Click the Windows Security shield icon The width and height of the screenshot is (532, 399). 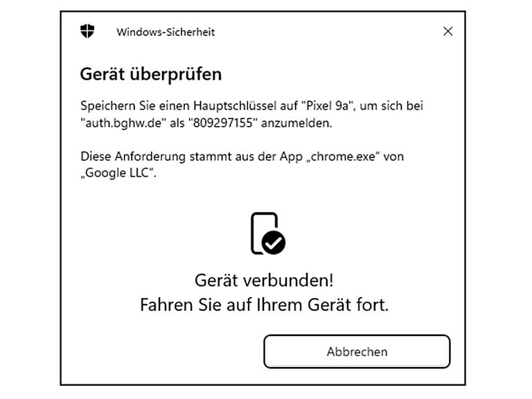pyautogui.click(x=87, y=31)
